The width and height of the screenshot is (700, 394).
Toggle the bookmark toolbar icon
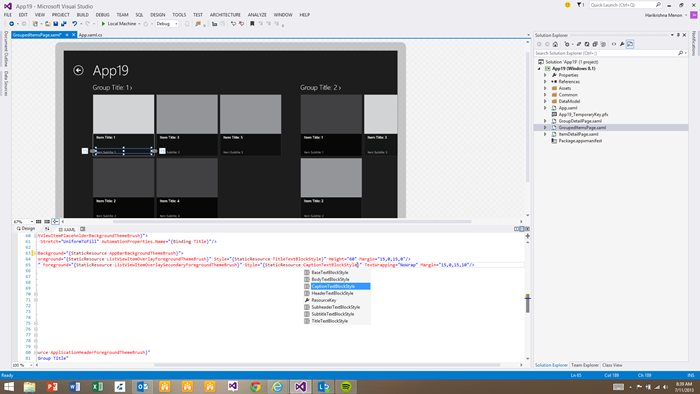coord(252,24)
